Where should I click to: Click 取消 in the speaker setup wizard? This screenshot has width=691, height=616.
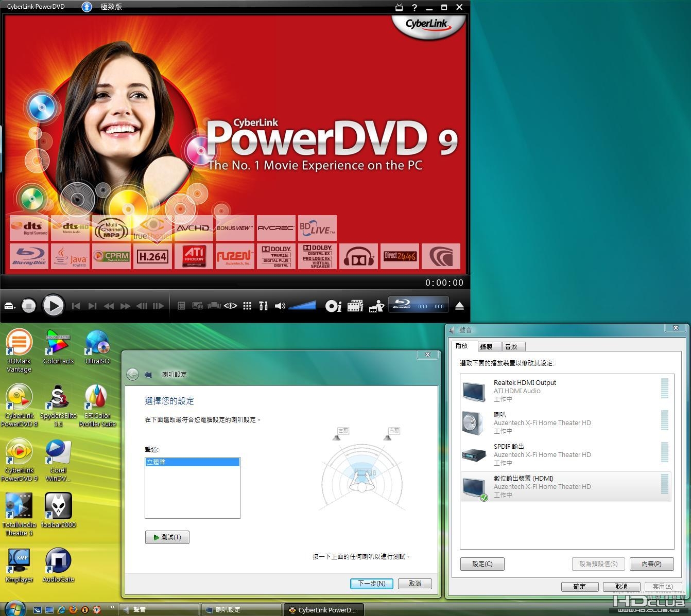pos(415,584)
